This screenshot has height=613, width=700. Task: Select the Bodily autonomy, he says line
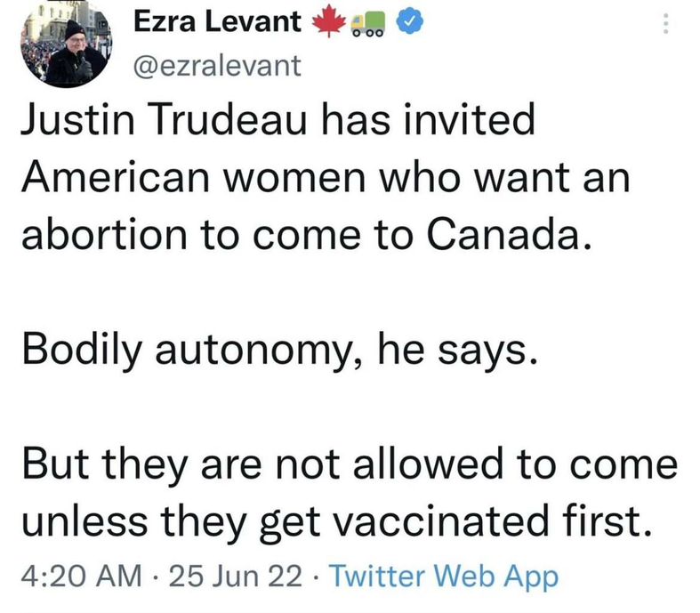[x=279, y=351]
